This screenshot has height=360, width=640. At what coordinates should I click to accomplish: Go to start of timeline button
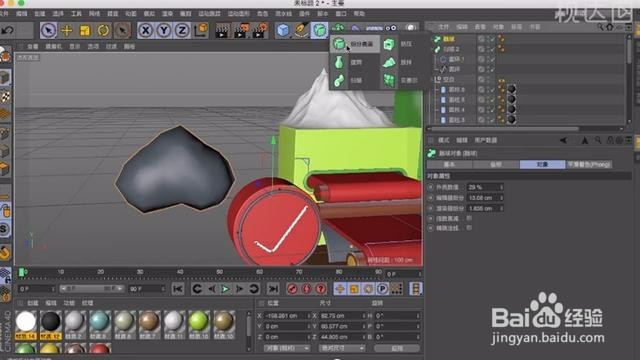(x=178, y=289)
